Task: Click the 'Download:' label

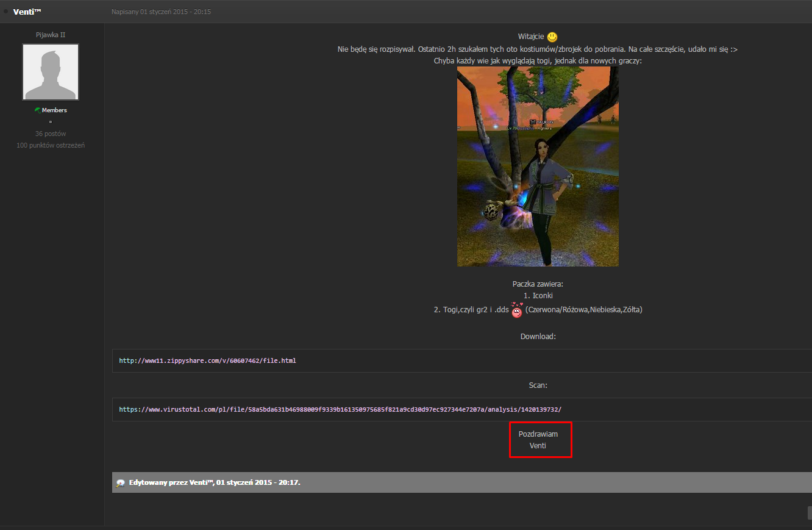Action: pos(538,337)
